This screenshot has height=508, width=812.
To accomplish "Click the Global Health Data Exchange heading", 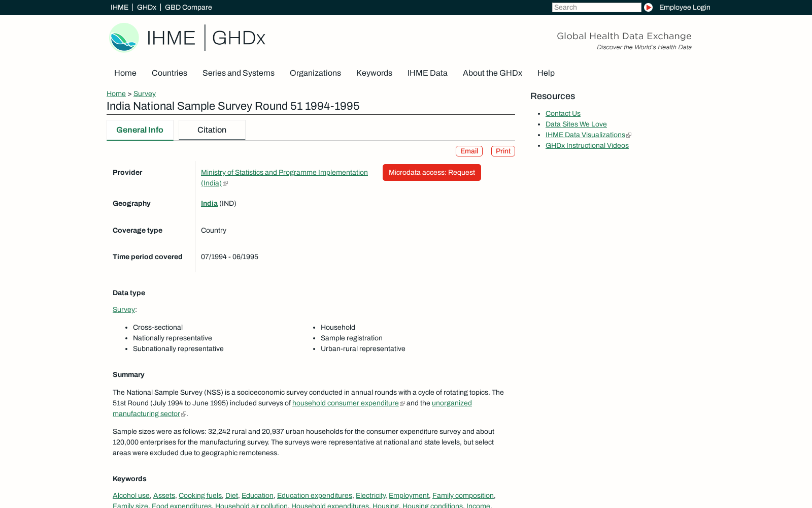I will (x=624, y=36).
